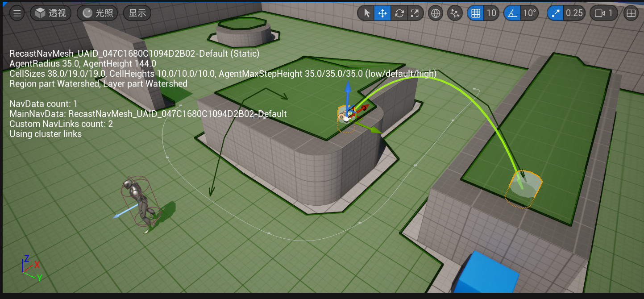Toggle grid snapping on or off
The image size is (644, 299).
tap(476, 13)
